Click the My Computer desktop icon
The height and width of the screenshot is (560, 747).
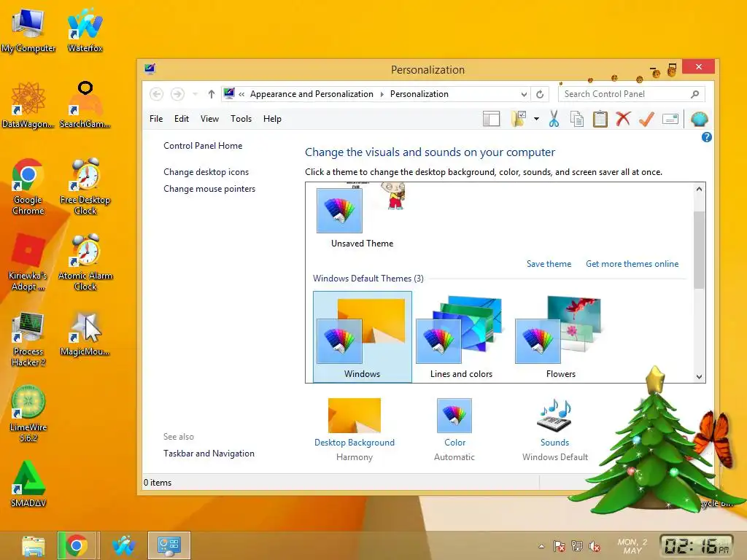click(28, 31)
